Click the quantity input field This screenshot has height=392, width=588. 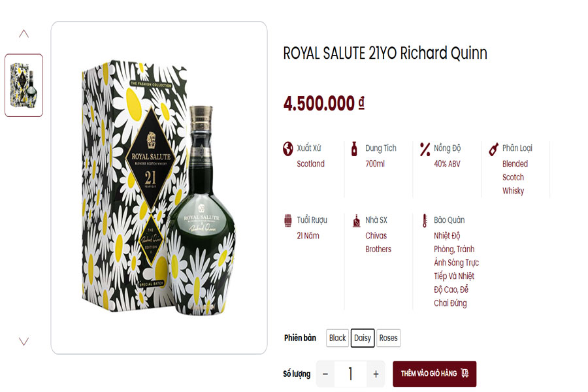(x=350, y=374)
